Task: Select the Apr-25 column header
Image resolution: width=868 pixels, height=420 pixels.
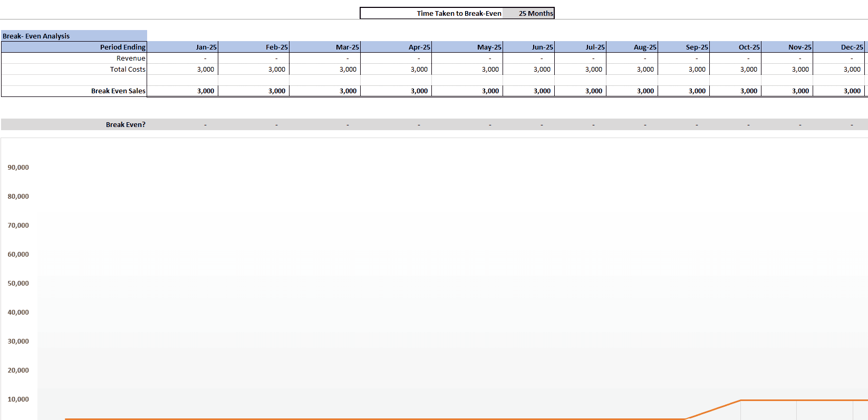Action: pos(396,47)
